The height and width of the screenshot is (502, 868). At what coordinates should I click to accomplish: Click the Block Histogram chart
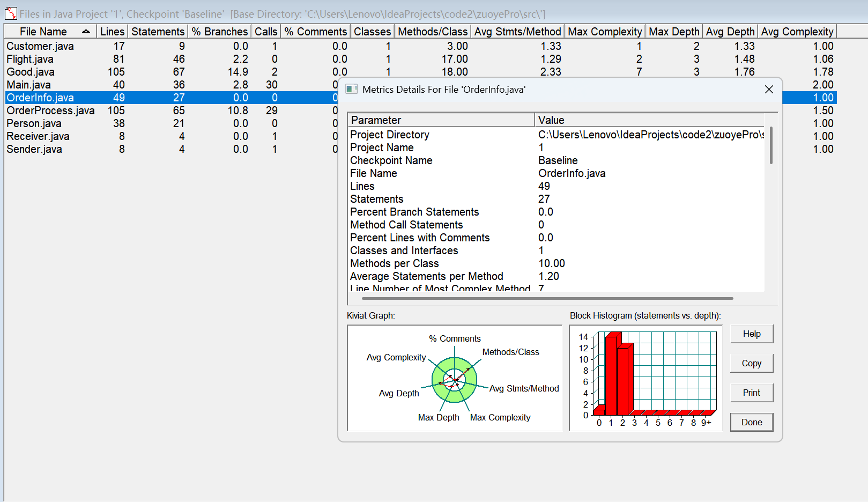pyautogui.click(x=646, y=378)
